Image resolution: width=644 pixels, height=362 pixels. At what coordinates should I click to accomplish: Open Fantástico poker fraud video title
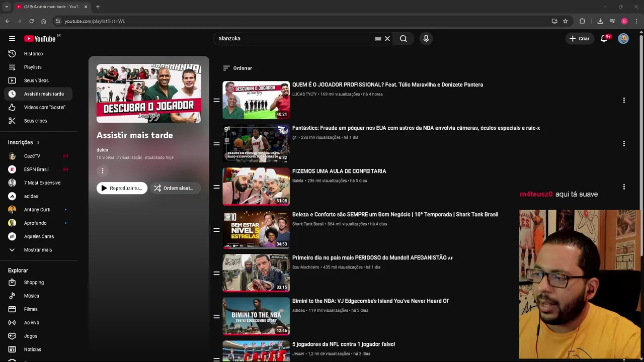pos(416,128)
